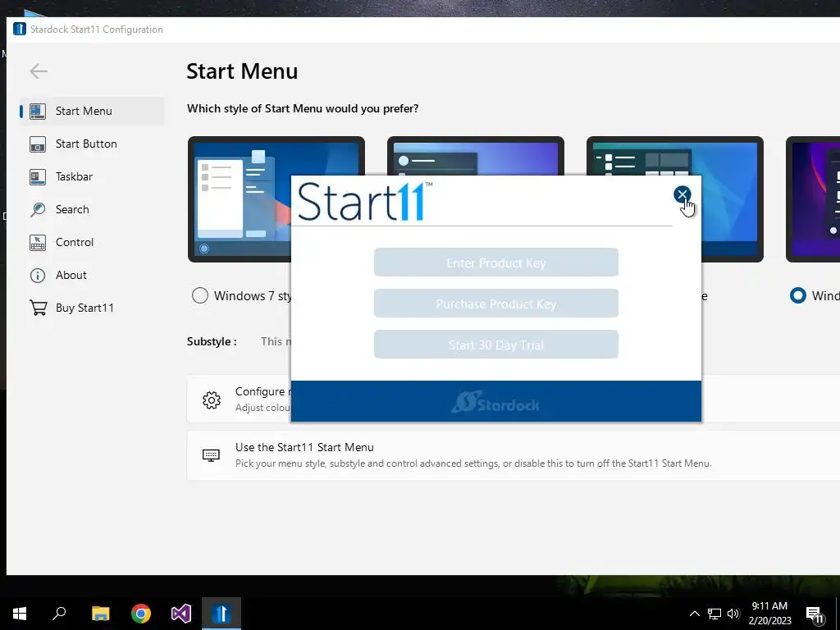The image size is (840, 630).
Task: Click the Control keyboard sidebar icon
Action: click(38, 242)
